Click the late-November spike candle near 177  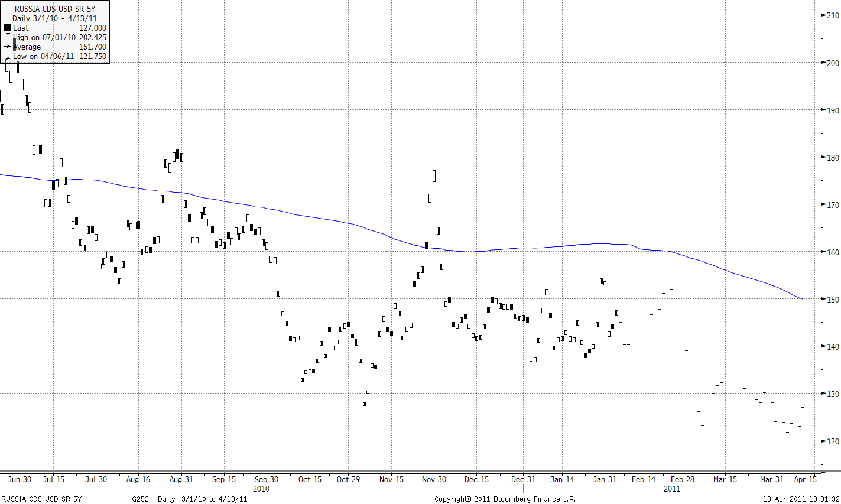point(434,176)
